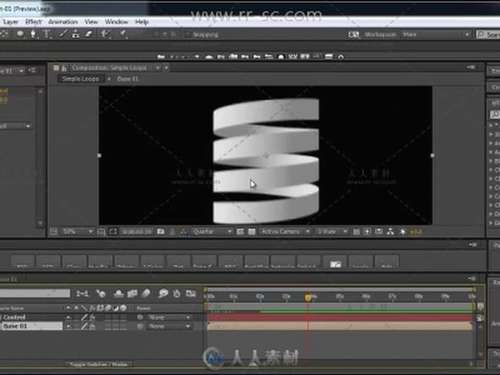500x375 pixels.
Task: Click the Toggle Transparency Grid icon
Action: point(252,231)
